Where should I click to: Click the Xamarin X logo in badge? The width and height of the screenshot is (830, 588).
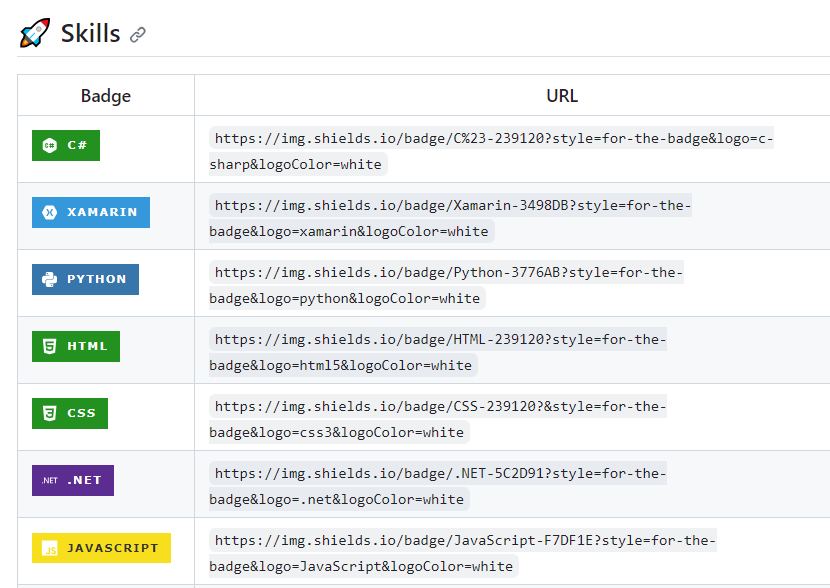[x=50, y=212]
